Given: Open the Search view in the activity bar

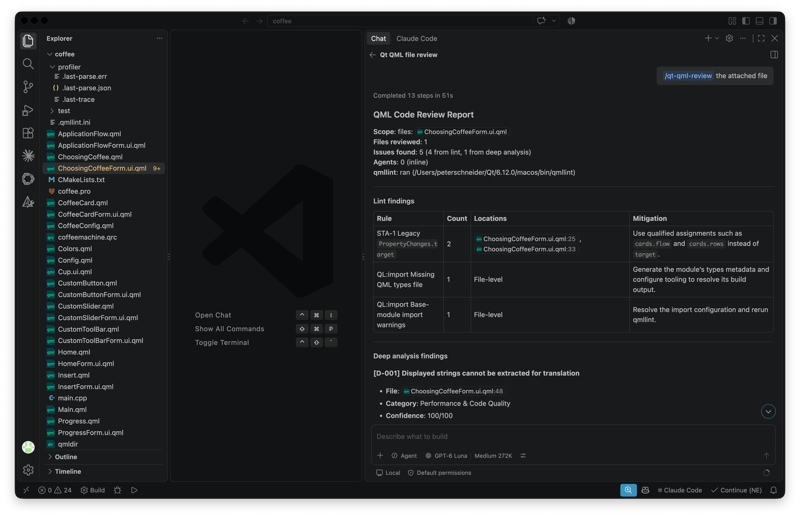Looking at the screenshot, I should tap(28, 64).
